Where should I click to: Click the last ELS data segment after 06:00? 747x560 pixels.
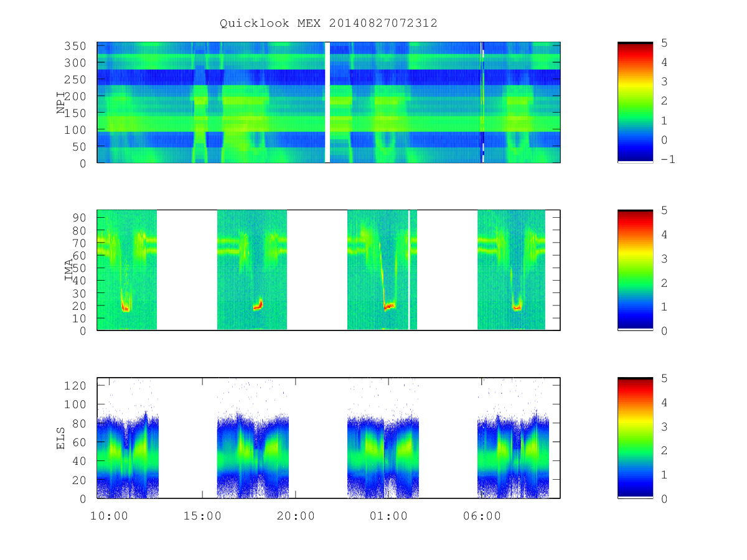coord(514,457)
